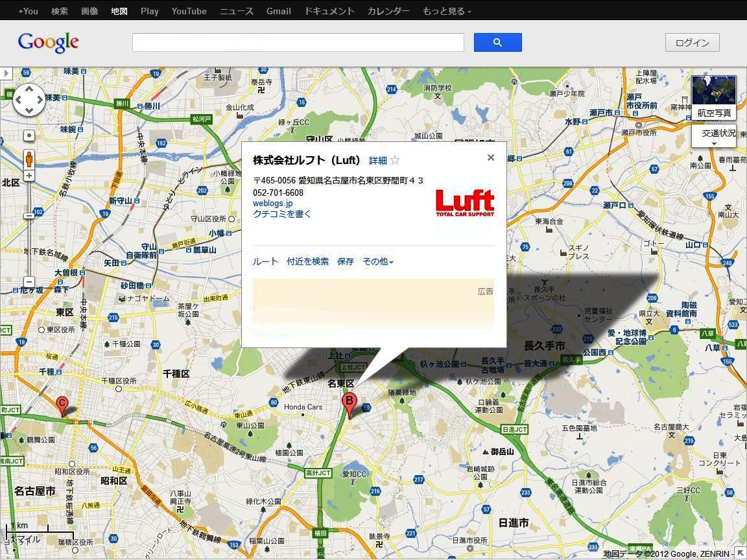Click the zoom slider handle
This screenshot has height=560, width=747.
pos(29,216)
